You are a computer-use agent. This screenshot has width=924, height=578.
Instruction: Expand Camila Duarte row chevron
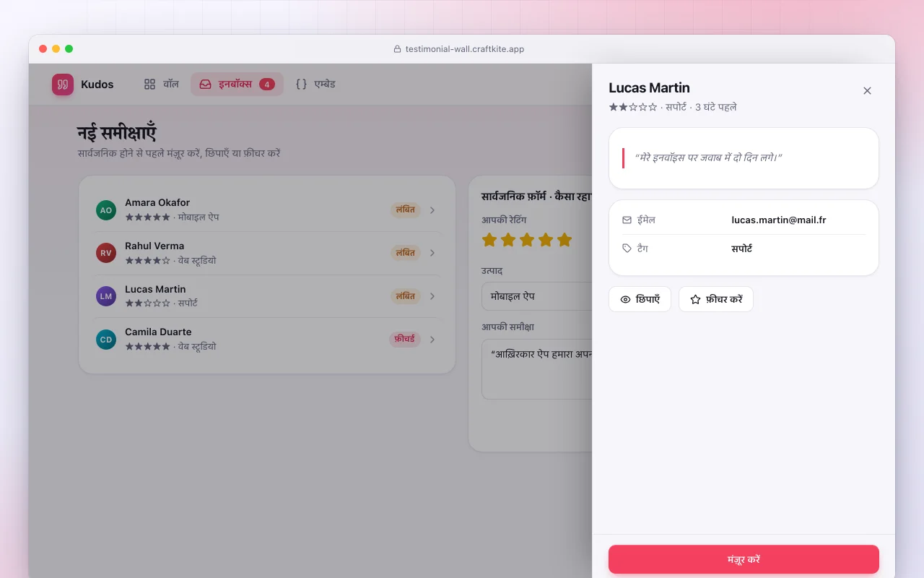432,340
